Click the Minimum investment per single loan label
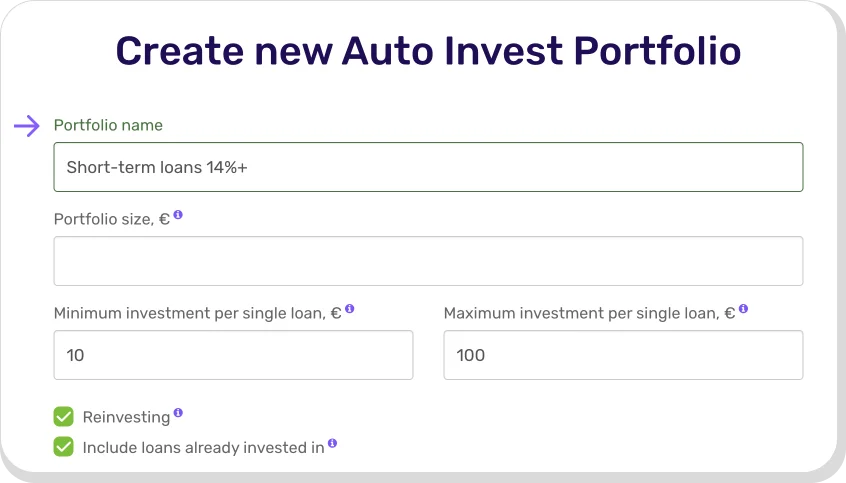 [197, 313]
